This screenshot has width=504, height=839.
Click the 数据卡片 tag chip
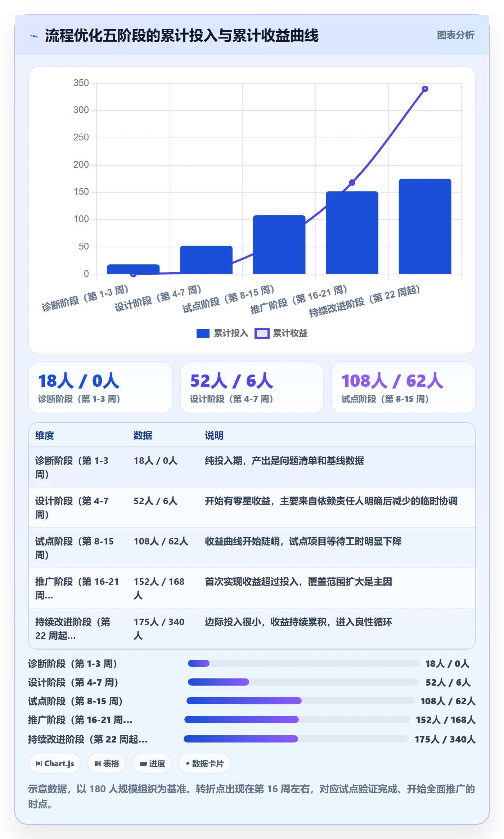[x=204, y=763]
